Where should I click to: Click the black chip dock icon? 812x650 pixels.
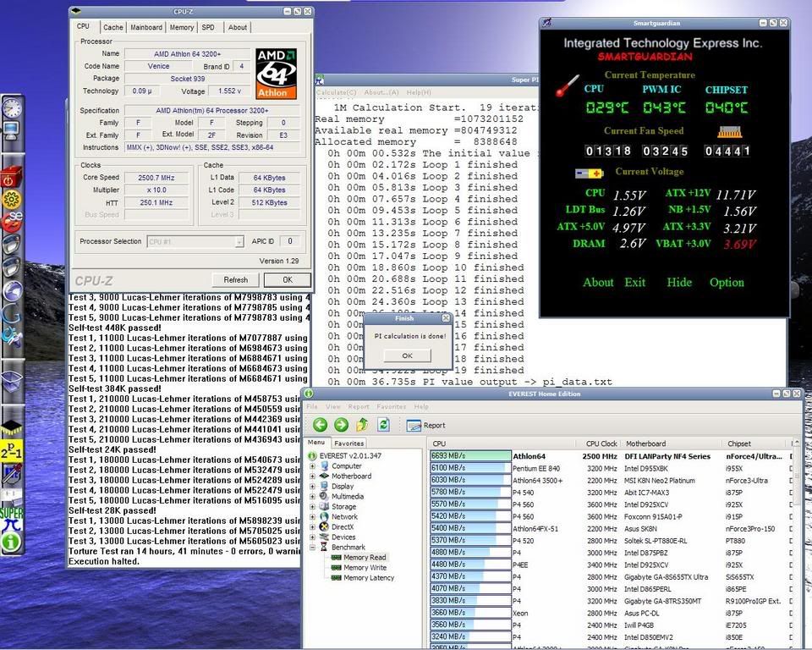(x=11, y=427)
